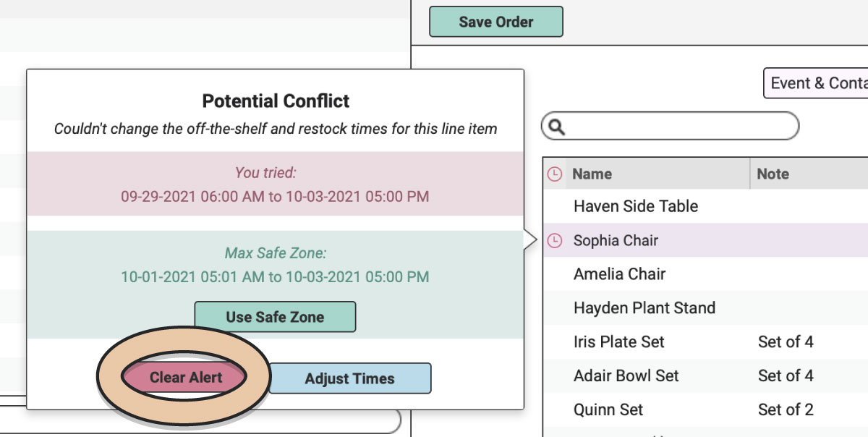The height and width of the screenshot is (437, 868).
Task: Focus the item search input field
Action: (671, 127)
